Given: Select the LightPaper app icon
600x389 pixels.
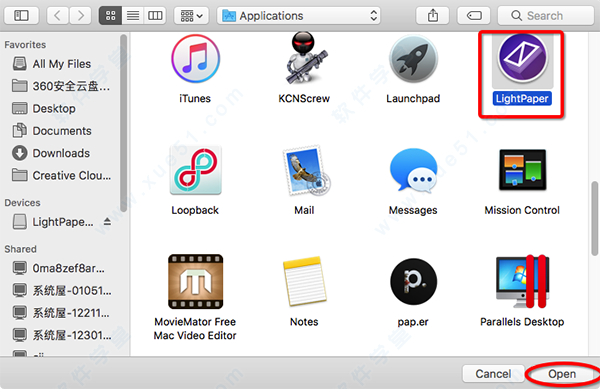Looking at the screenshot, I should 522,58.
